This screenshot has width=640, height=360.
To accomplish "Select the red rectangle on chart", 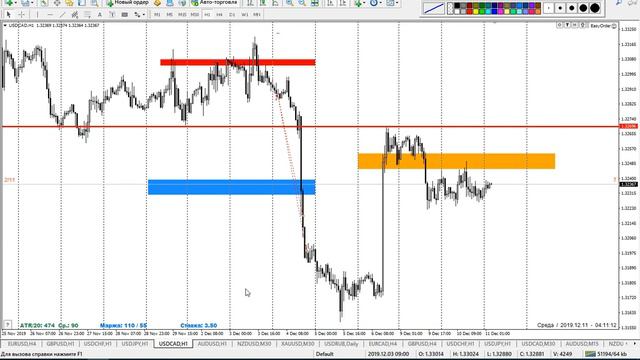I will pos(238,62).
